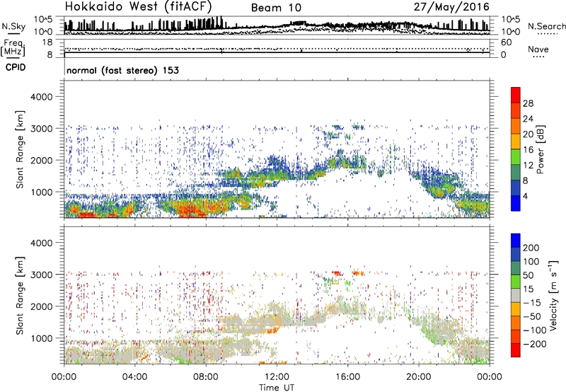This screenshot has width=566, height=392.
Task: Click the "4000" range tick in power panel
Action: pyautogui.click(x=41, y=97)
